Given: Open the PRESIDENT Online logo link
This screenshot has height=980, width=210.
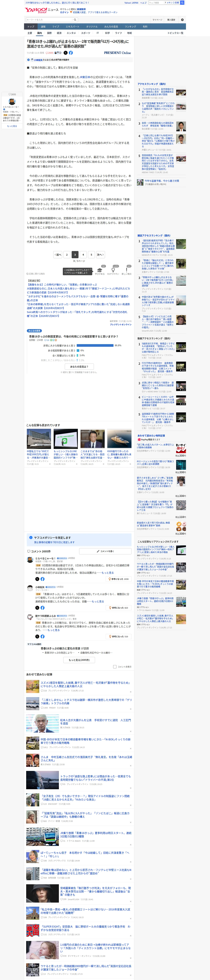Looking at the screenshot, I should (117, 53).
